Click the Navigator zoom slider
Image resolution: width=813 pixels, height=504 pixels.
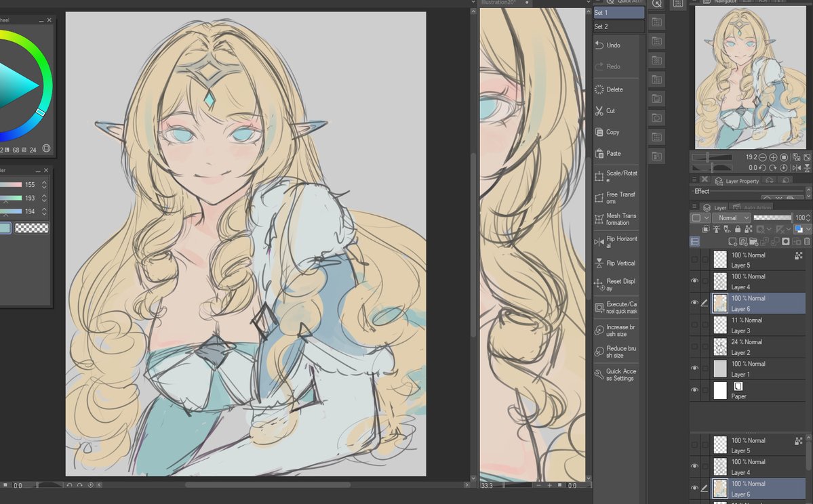pyautogui.click(x=711, y=157)
